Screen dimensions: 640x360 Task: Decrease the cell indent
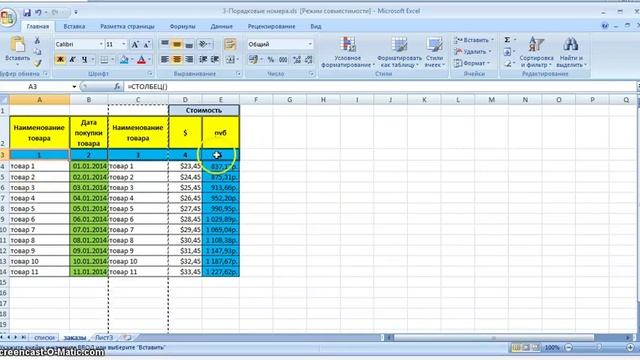click(203, 60)
